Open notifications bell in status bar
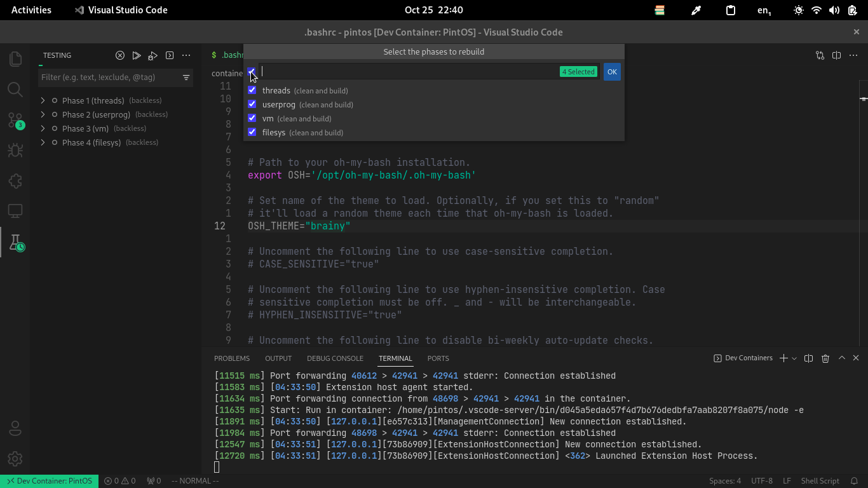868x488 pixels. click(855, 481)
